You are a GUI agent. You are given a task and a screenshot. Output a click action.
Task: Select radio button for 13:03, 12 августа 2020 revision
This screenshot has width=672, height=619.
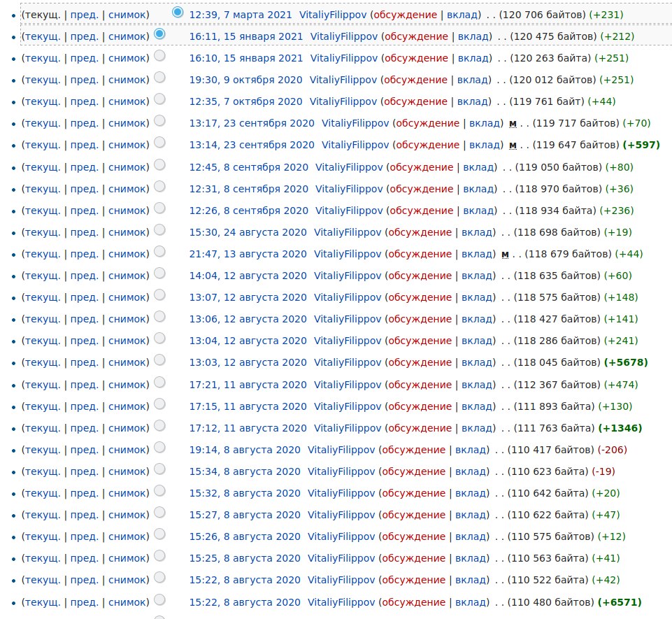(x=159, y=360)
